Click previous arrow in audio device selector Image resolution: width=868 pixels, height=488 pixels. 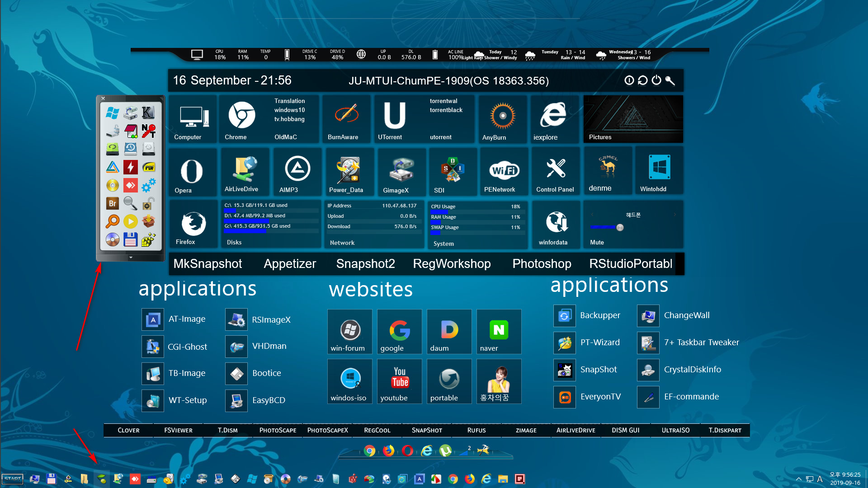click(x=592, y=215)
